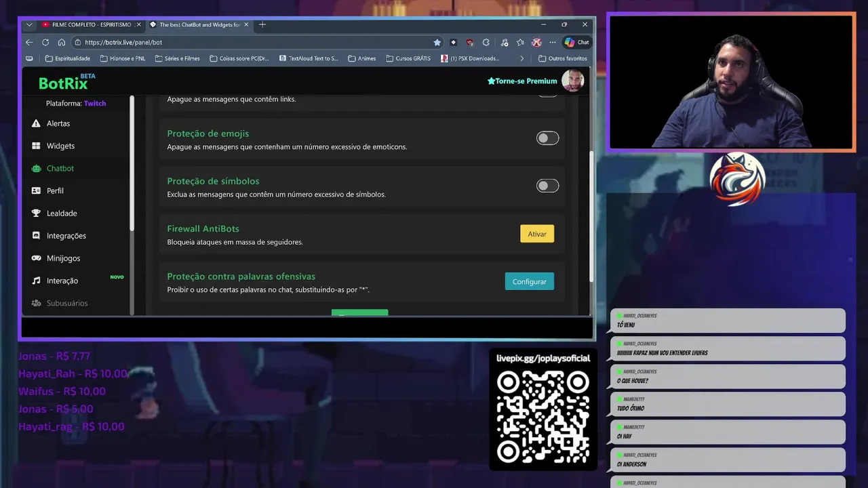Click the chat message 'O QUE HOUVE?'
The height and width of the screenshot is (488, 868).
coord(633,381)
